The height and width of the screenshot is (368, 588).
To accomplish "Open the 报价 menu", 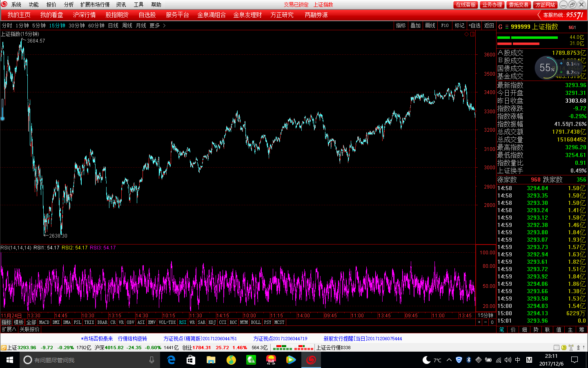I will tap(51, 4).
